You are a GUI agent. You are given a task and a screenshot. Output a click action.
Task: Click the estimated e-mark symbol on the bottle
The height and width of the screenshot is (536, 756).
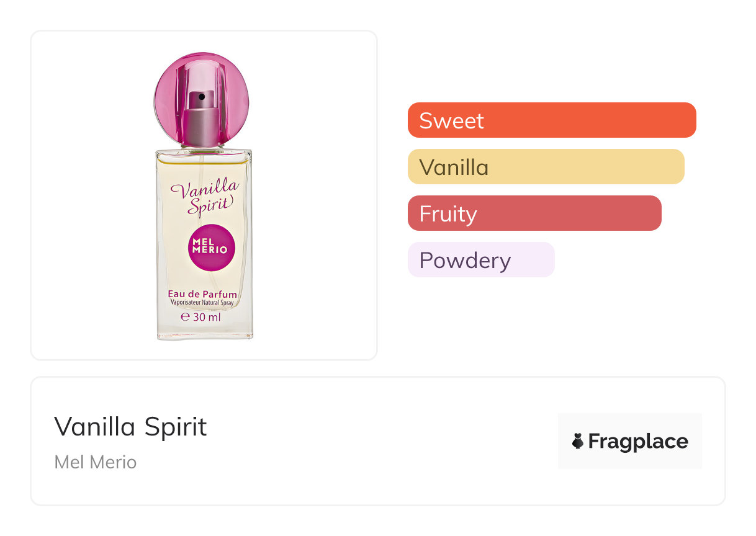point(184,316)
